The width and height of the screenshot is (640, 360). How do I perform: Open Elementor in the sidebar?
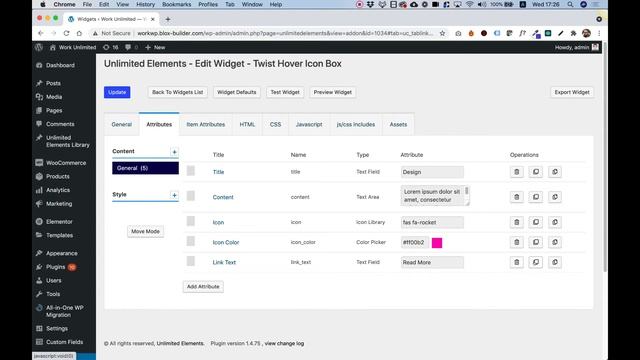point(59,222)
